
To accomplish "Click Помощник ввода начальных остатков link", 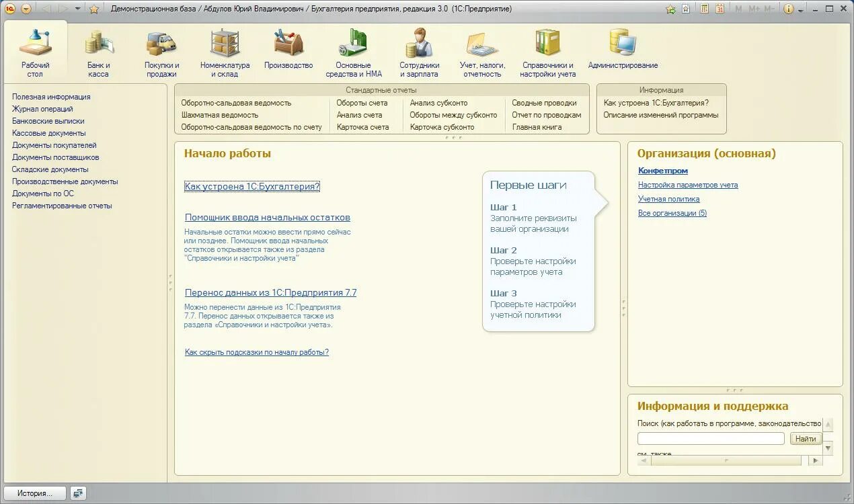I will [x=268, y=217].
